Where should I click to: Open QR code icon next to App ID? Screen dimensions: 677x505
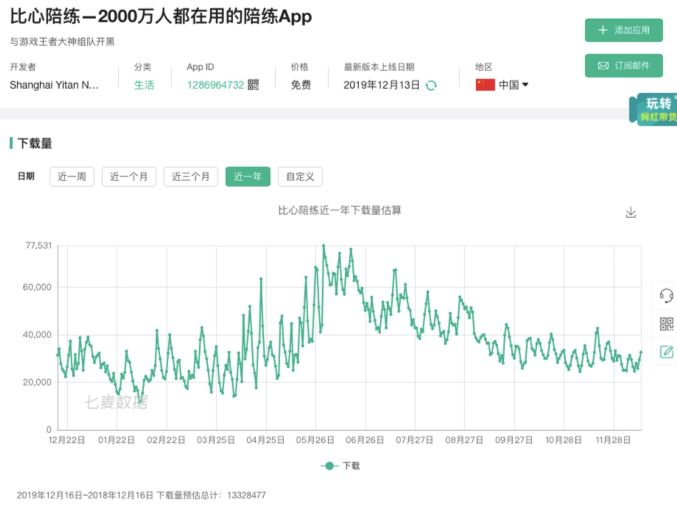click(x=253, y=85)
